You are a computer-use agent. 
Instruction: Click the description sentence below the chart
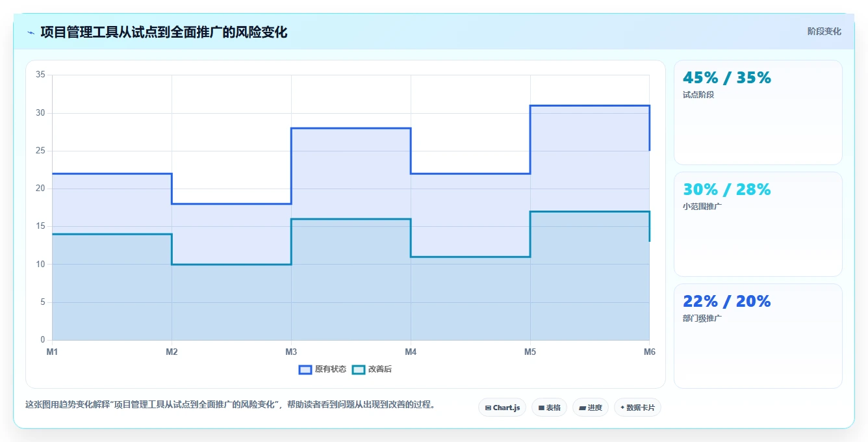pyautogui.click(x=230, y=404)
